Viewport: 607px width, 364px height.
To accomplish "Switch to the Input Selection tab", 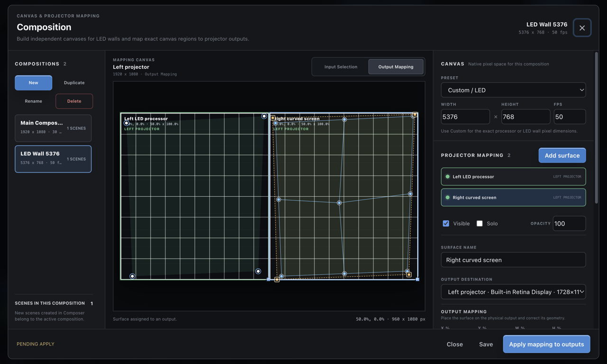I will click(341, 67).
